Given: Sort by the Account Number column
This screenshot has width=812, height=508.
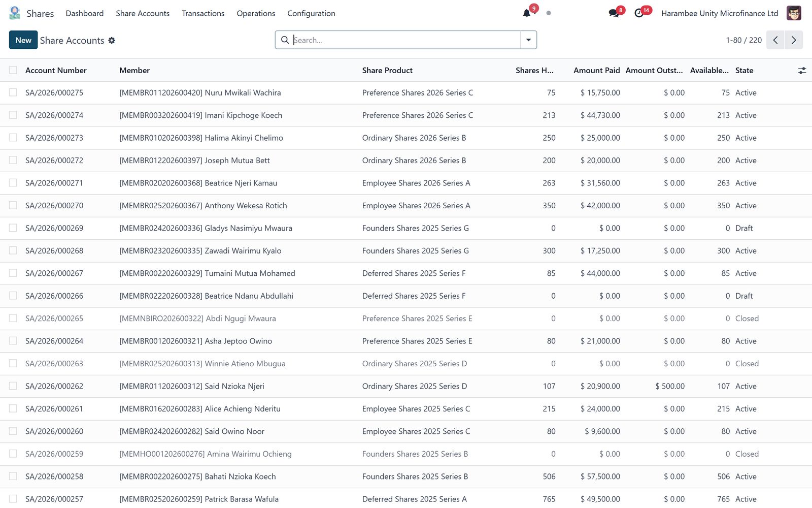Looking at the screenshot, I should coord(56,71).
